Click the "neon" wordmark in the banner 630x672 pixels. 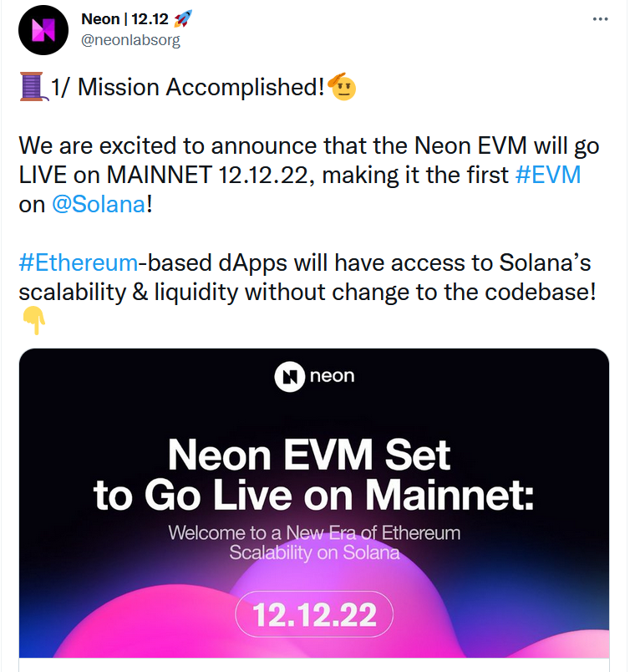332,376
